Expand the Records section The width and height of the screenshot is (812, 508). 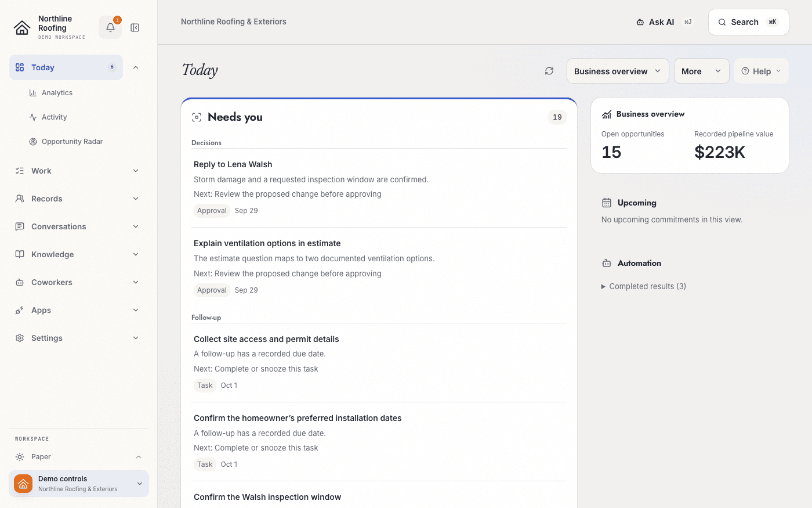point(136,199)
